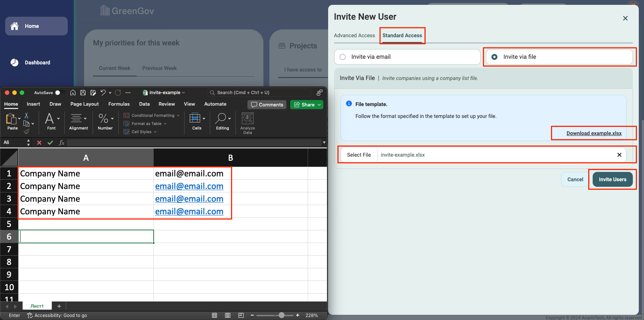Screen dimensions: 644x320
Task: Click Cancel in the invite dialog
Action: click(575, 179)
